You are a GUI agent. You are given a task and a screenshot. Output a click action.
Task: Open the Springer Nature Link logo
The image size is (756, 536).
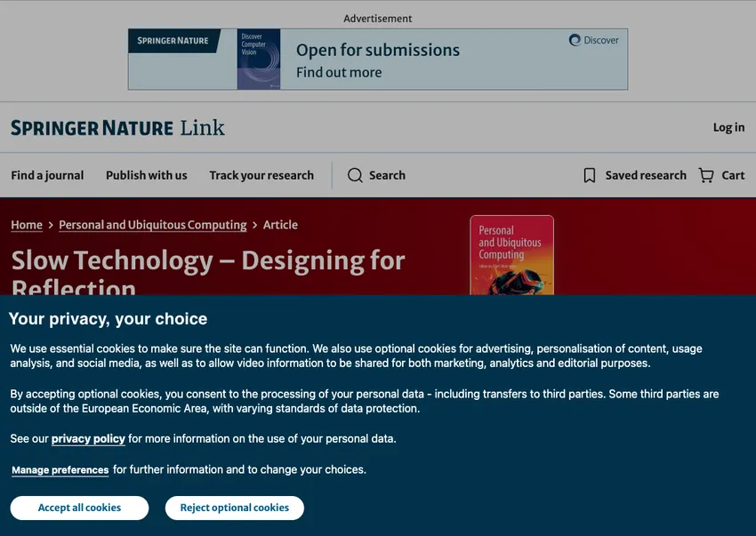tap(117, 128)
